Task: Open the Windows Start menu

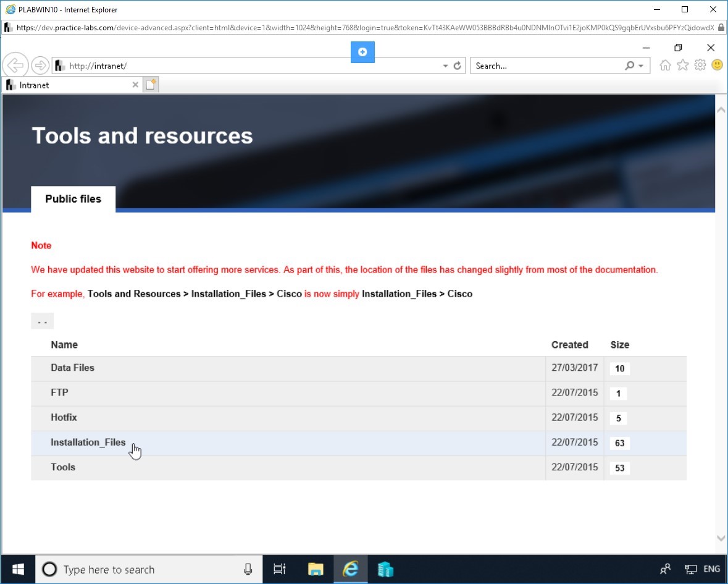Action: pyautogui.click(x=18, y=569)
